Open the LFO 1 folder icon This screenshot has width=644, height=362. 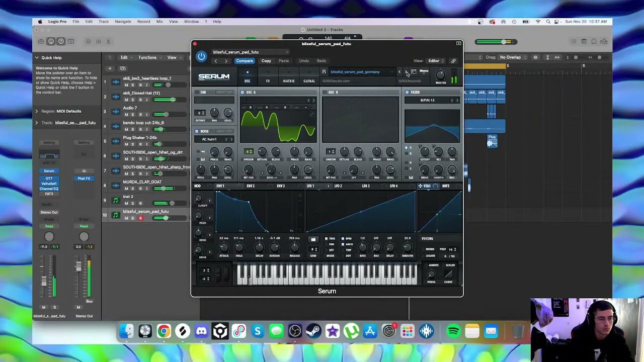(x=313, y=239)
